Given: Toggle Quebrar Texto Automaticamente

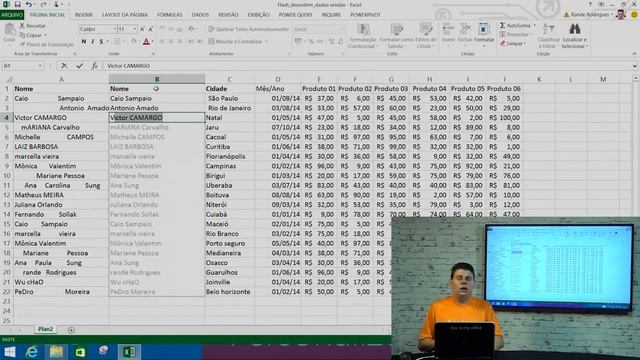Looking at the screenshot, I should click(248, 29).
